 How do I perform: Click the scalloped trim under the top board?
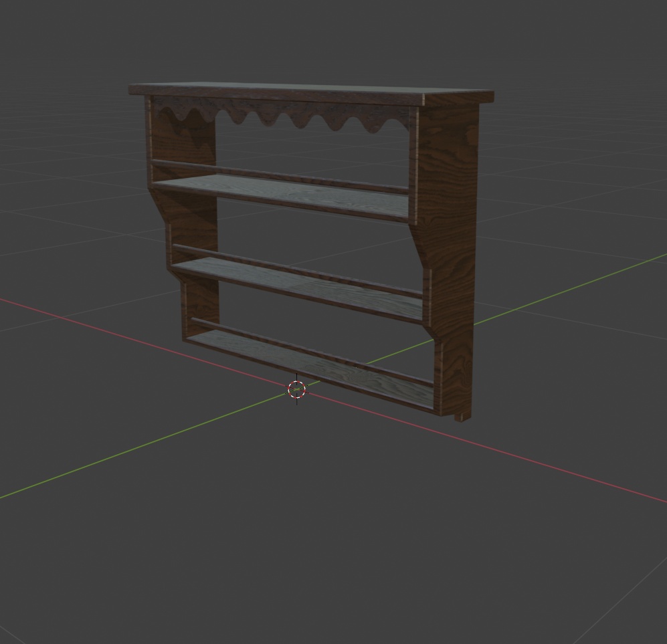point(281,113)
